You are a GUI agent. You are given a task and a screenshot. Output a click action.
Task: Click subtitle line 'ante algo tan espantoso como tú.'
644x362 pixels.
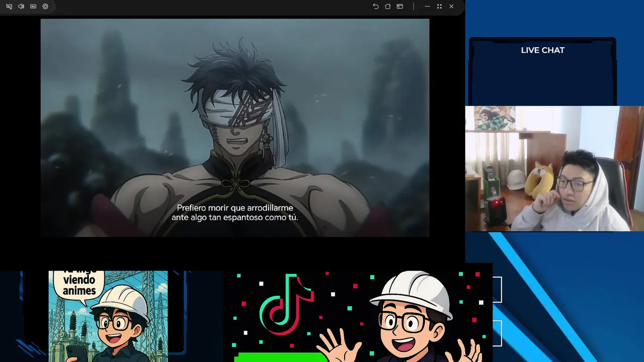(x=235, y=218)
